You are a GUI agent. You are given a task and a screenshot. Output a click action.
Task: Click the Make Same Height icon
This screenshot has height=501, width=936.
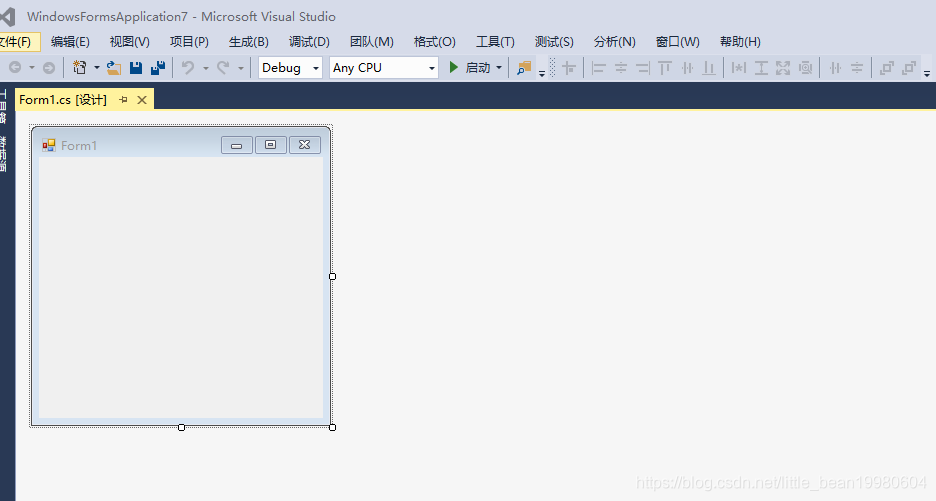point(761,67)
